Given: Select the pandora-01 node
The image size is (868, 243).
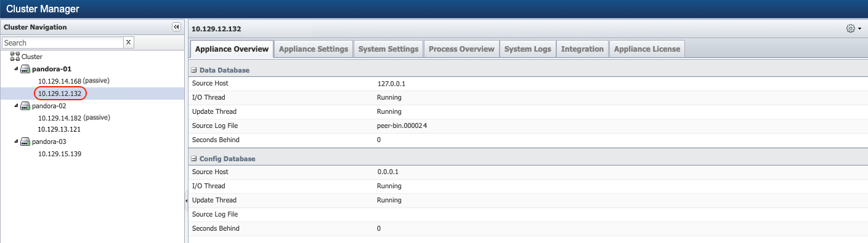Looking at the screenshot, I should tap(52, 69).
